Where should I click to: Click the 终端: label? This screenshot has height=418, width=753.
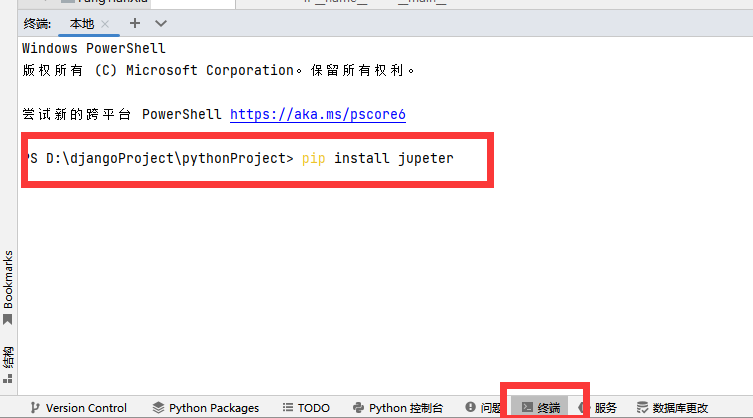click(37, 24)
